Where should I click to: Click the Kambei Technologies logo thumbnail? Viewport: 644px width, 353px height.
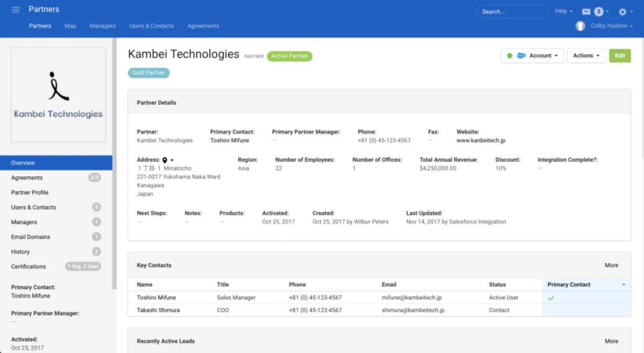coord(58,94)
